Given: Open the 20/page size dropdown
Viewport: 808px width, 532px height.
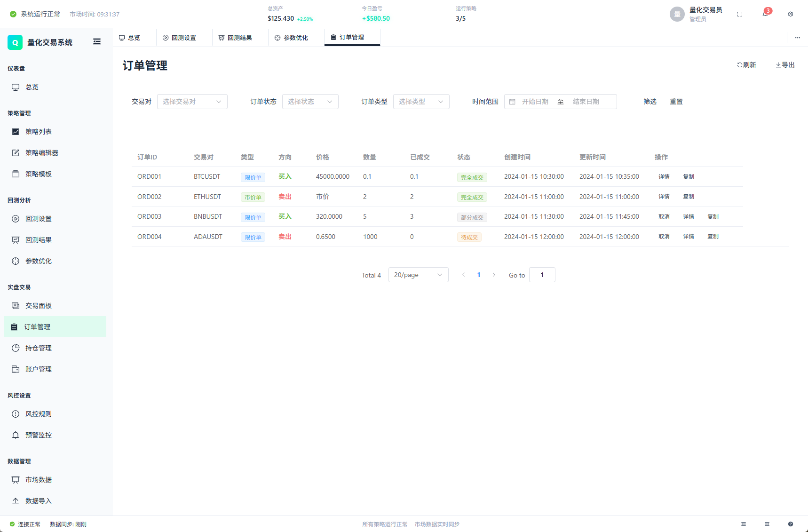Looking at the screenshot, I should [419, 275].
